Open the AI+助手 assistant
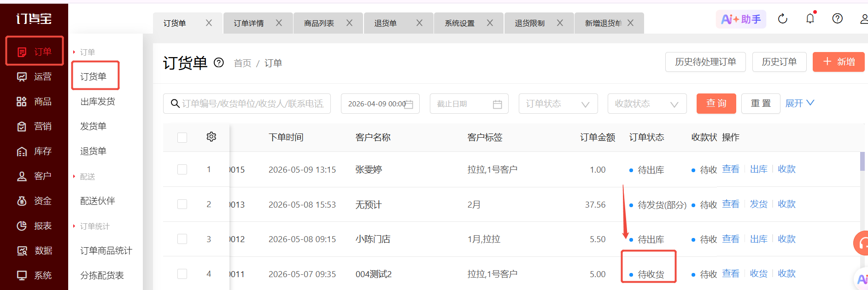868x290 pixels. pos(741,19)
